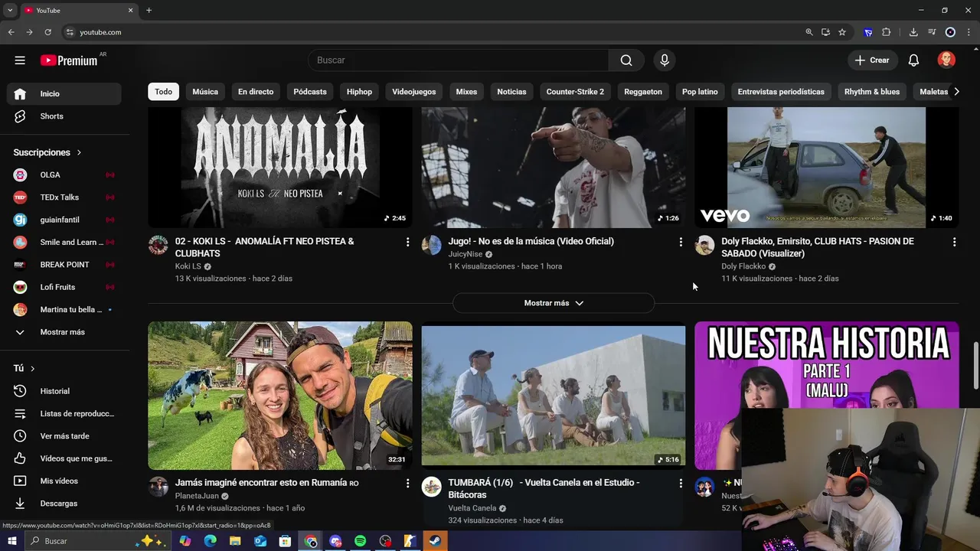Select the Hiphop filter chip
This screenshot has width=980, height=551.
click(x=359, y=92)
